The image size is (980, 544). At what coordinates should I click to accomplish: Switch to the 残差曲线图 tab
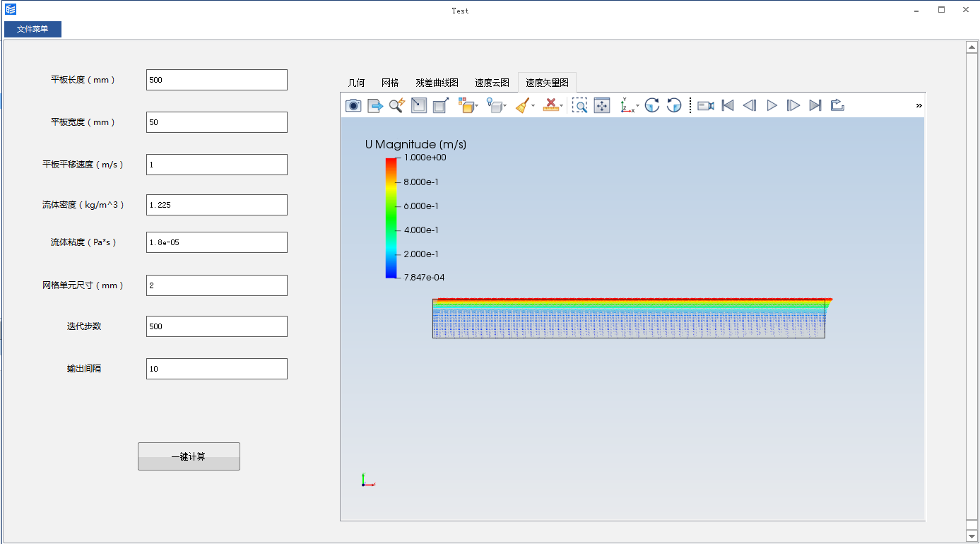pos(437,83)
